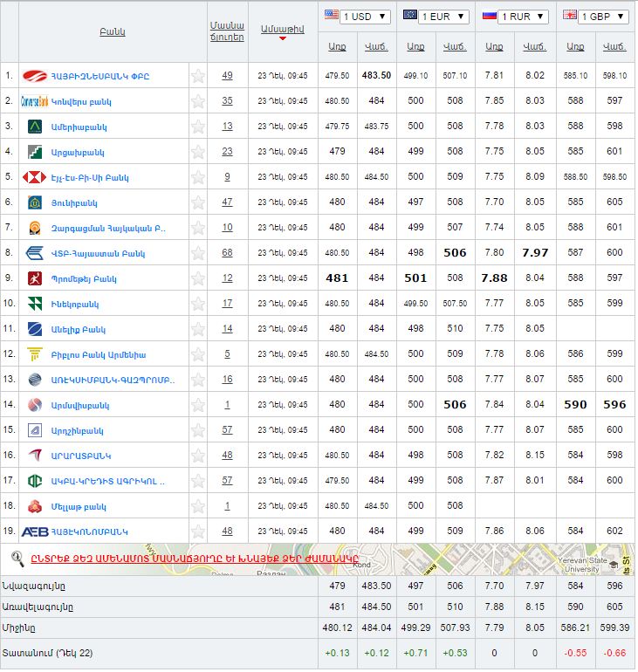The image size is (638, 672).
Task: Open the 1 RUR currency dropdown
Action: pos(516,17)
